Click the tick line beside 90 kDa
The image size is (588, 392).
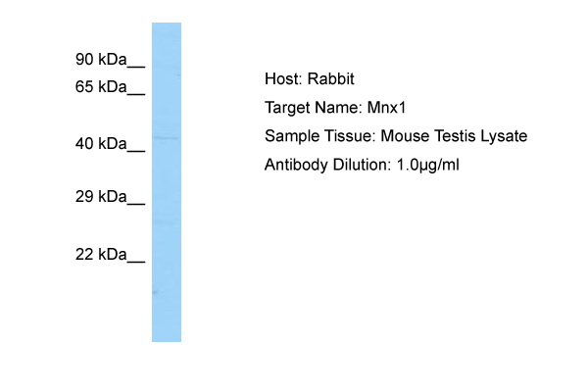coord(136,68)
